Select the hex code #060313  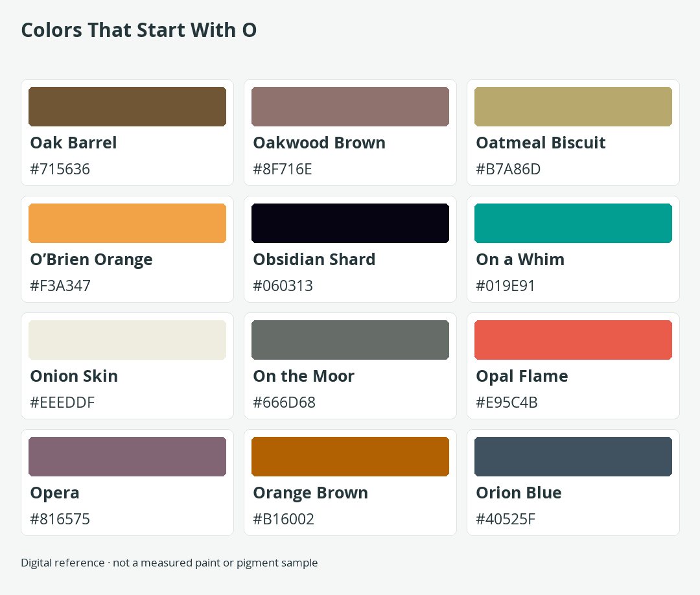click(x=283, y=286)
